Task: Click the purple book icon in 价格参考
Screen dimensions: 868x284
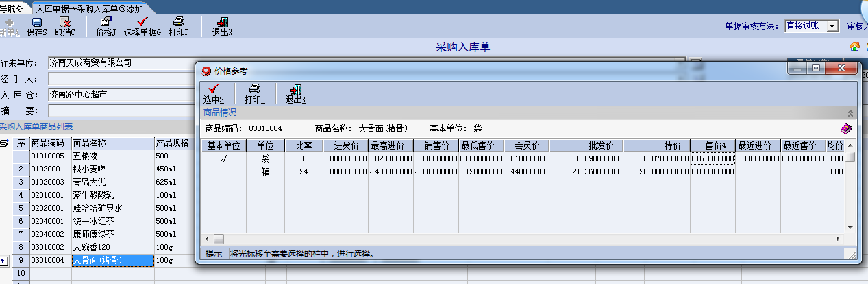Action: tap(845, 128)
